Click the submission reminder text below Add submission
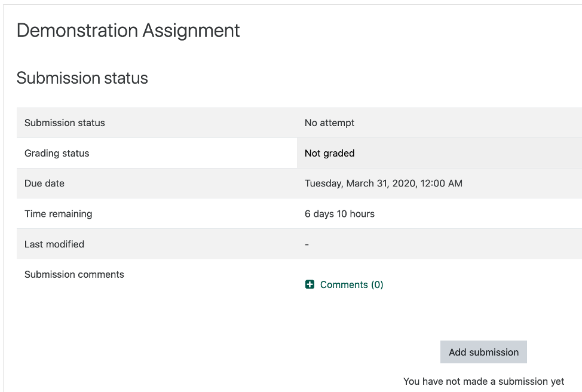 tap(483, 381)
